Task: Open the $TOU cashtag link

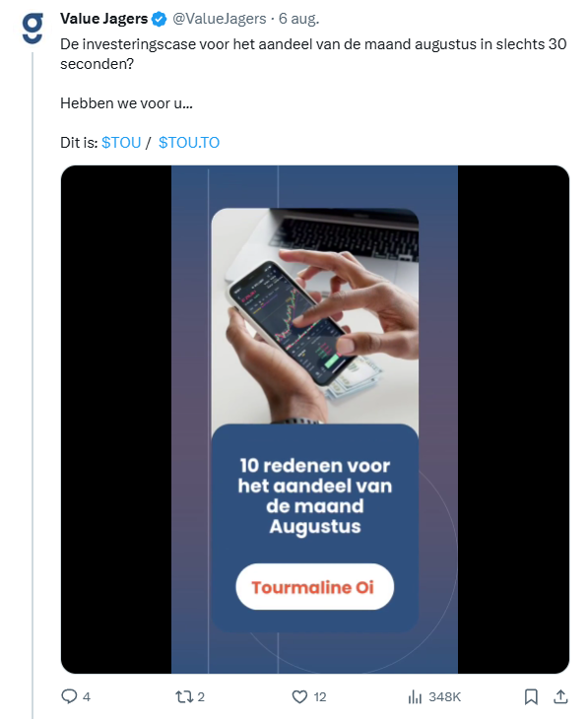Action: click(121, 143)
